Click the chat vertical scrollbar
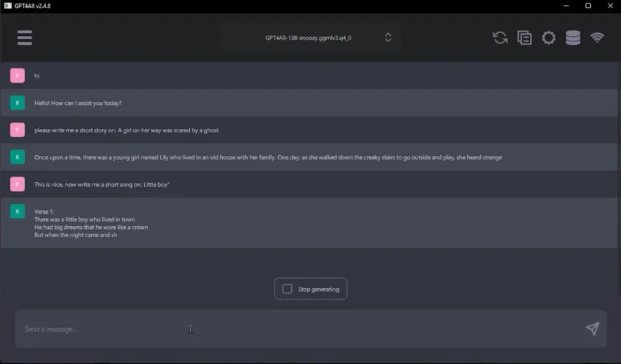This screenshot has width=621, height=364. (x=619, y=178)
